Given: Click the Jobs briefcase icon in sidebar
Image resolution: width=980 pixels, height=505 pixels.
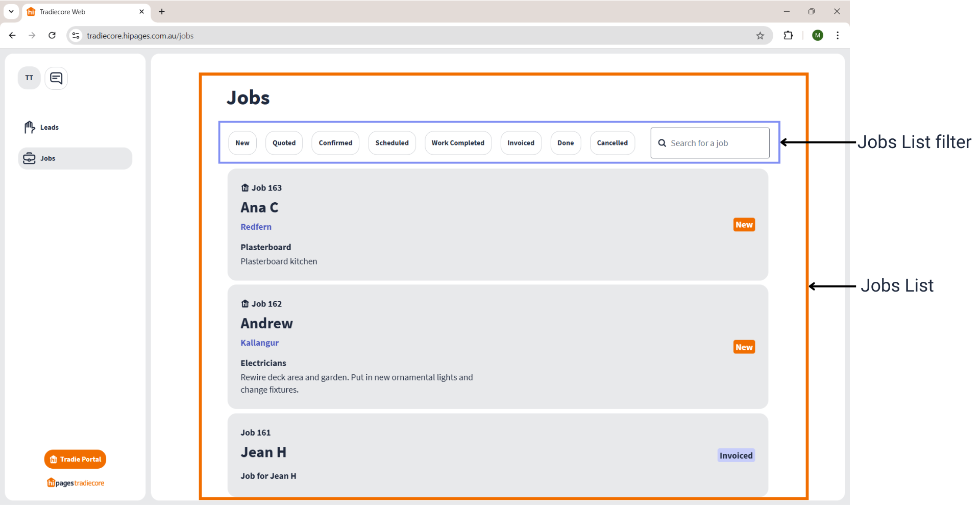Looking at the screenshot, I should click(29, 158).
